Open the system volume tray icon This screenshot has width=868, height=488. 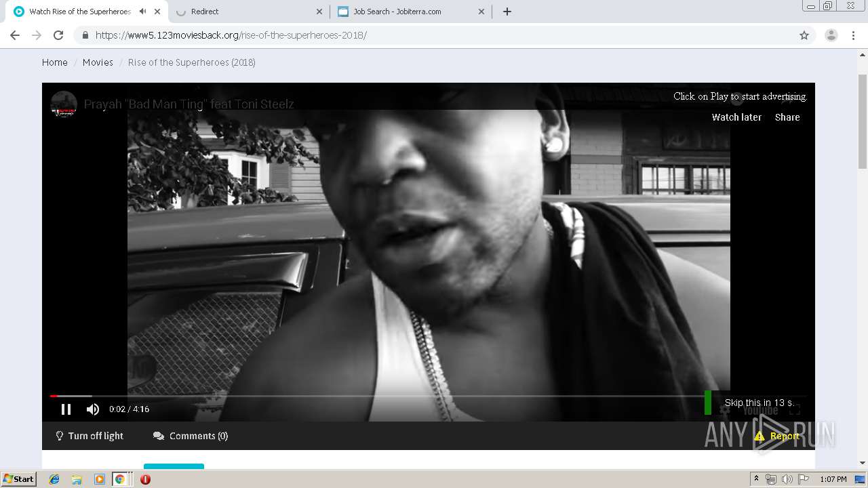coord(787,479)
